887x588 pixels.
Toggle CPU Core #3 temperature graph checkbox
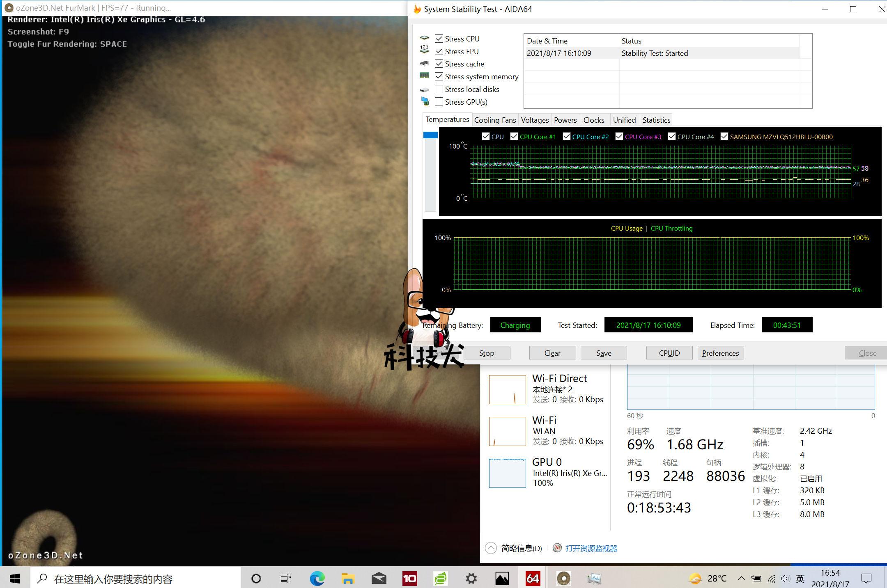point(619,137)
